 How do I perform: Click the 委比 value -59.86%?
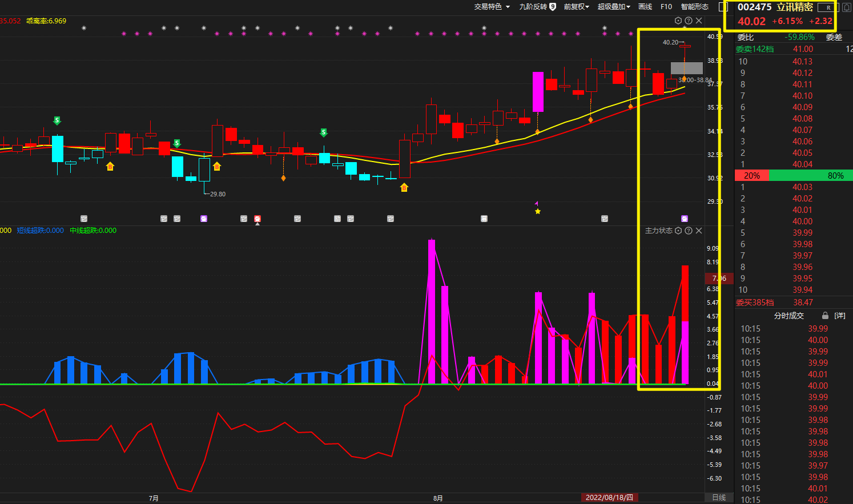click(x=799, y=37)
